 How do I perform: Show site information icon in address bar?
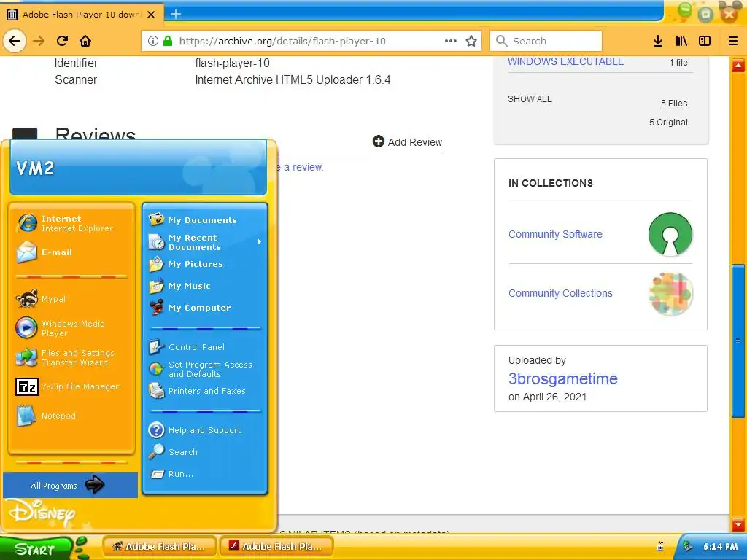click(153, 41)
